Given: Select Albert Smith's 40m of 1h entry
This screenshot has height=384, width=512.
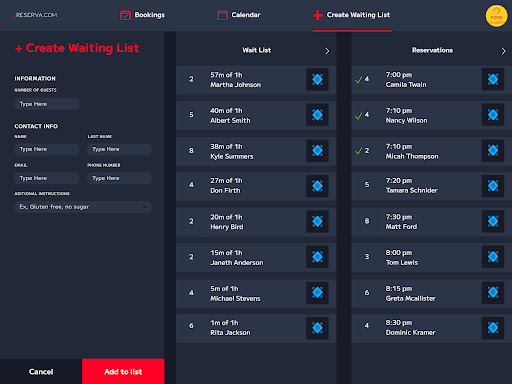Looking at the screenshot, I should 256,116.
